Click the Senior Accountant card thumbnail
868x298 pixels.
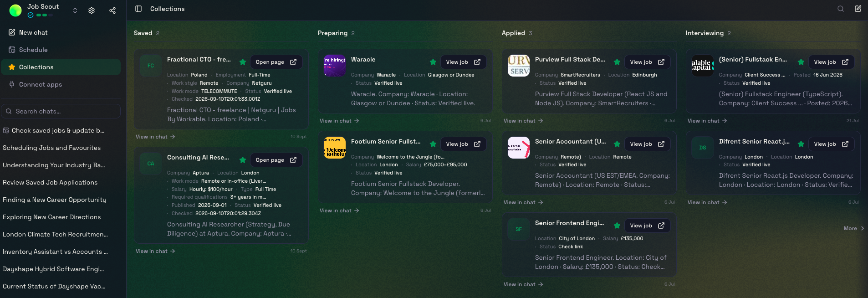pos(519,148)
